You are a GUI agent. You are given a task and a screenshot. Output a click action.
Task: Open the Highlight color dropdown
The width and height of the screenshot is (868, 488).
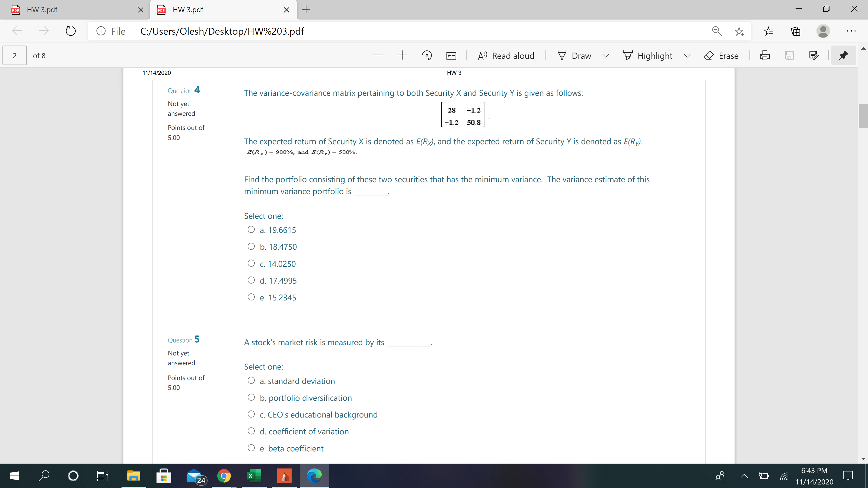tap(687, 55)
